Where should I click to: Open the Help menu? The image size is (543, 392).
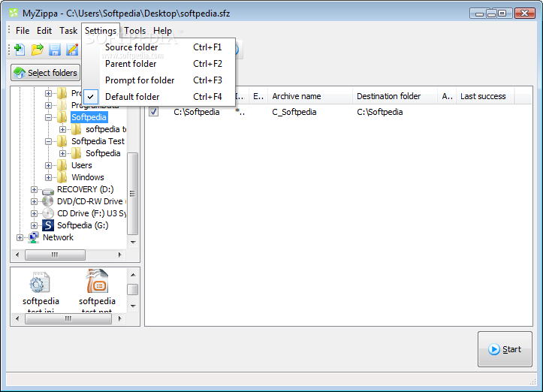(162, 31)
